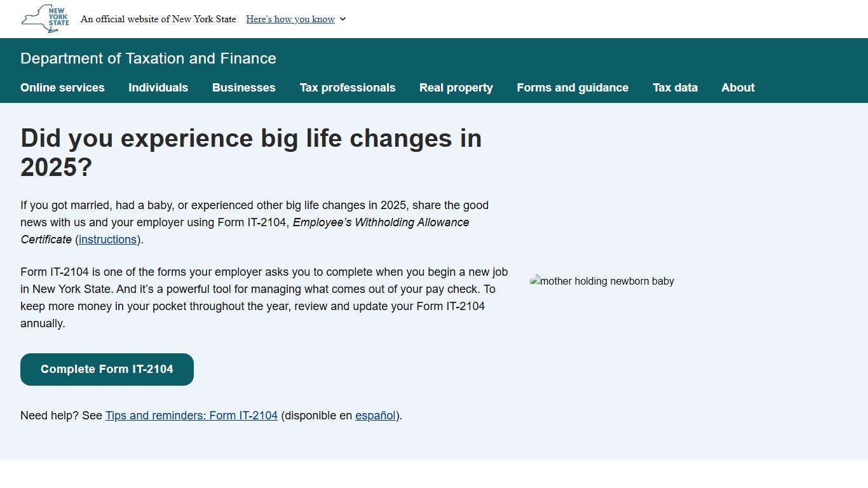Expand the chevron beside Here's how you know

[x=343, y=19]
